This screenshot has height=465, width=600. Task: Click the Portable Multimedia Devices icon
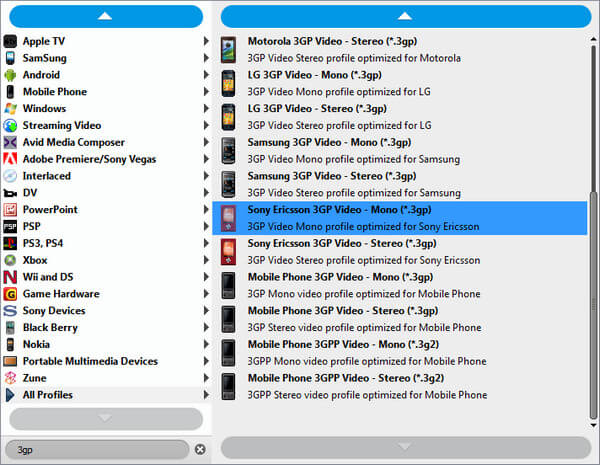point(10,361)
